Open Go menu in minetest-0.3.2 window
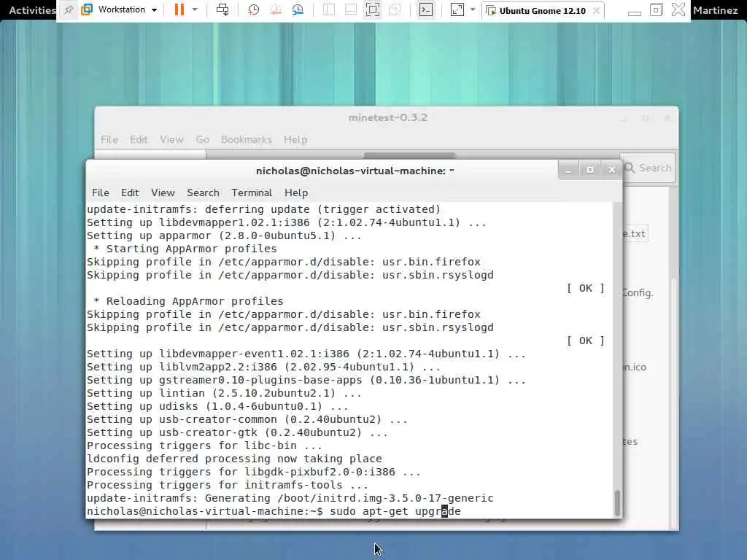The height and width of the screenshot is (560, 747). pos(203,139)
